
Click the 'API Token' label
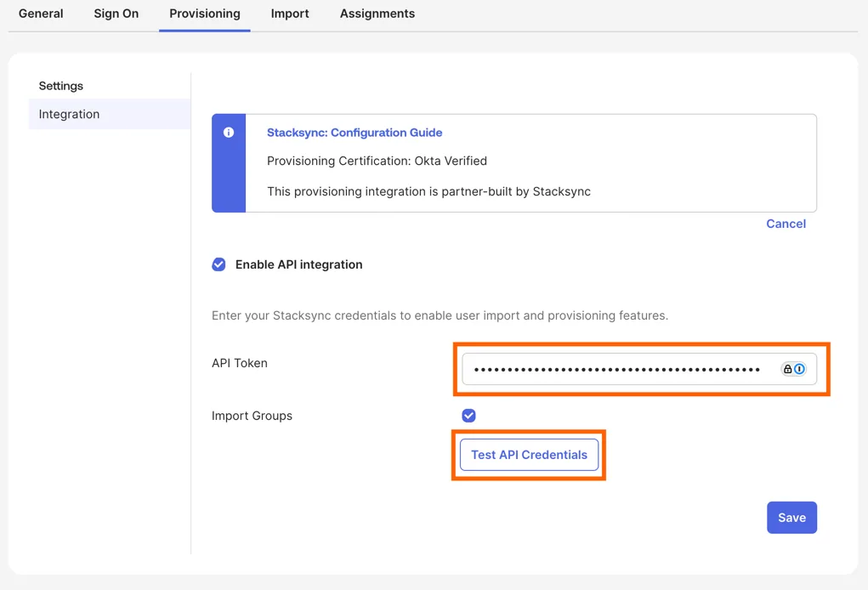240,363
